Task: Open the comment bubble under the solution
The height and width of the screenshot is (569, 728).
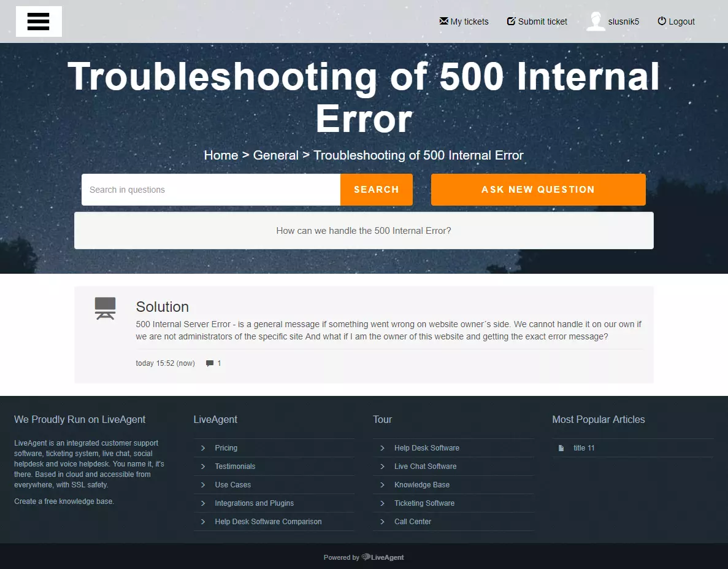Action: 209,363
